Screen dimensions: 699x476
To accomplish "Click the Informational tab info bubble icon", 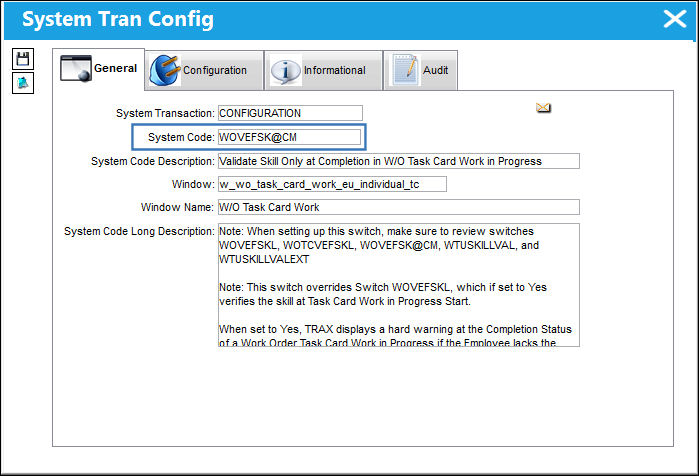I will point(285,70).
